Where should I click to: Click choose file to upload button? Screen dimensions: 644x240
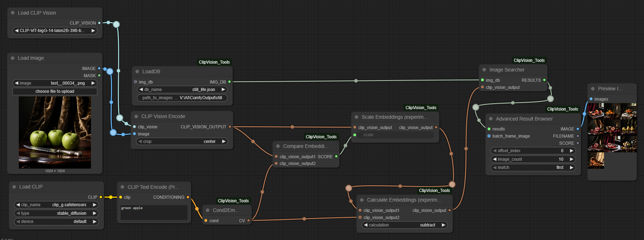tap(55, 91)
